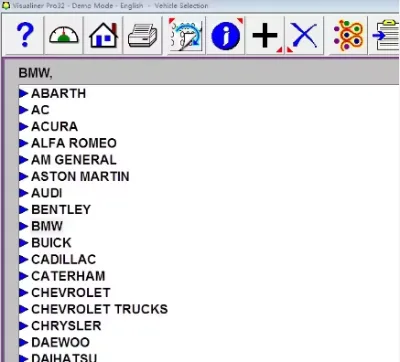
Task: Expand the ALFA ROMEO arrow
Action: [x=23, y=143]
